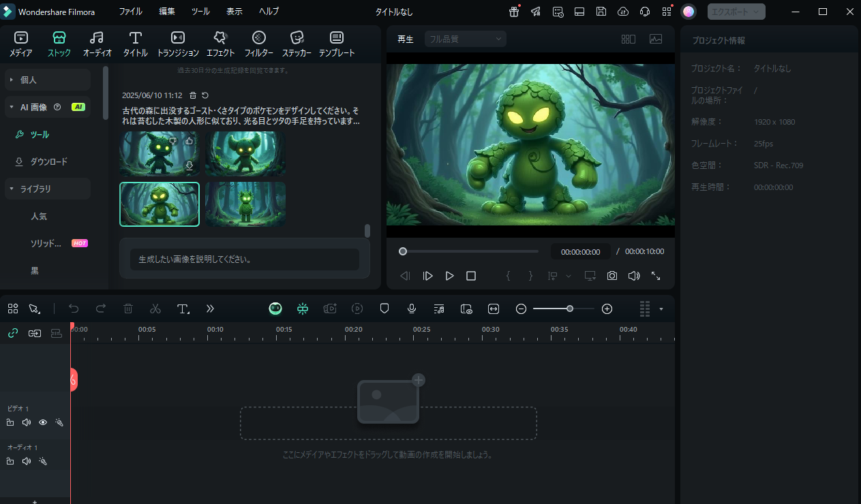Thumbs up the first generated image

[x=190, y=141]
